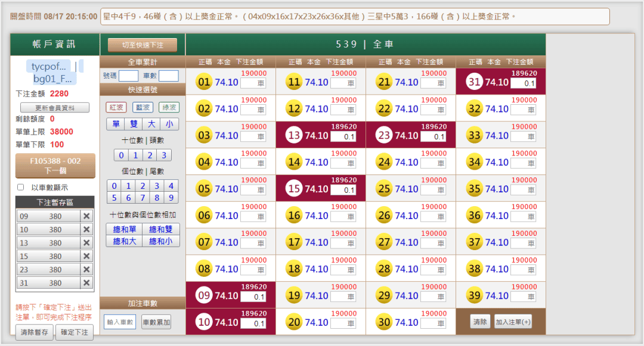Click bet amount field for number 27
Screen dimensions: 644x346
coord(434,244)
